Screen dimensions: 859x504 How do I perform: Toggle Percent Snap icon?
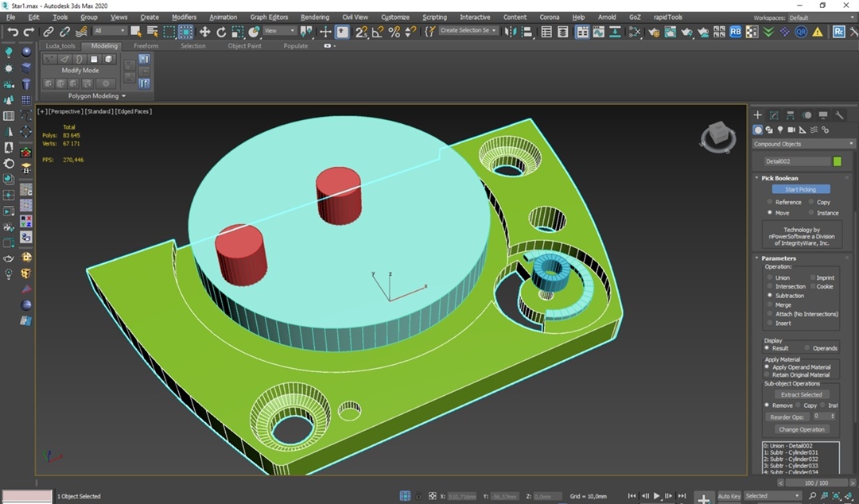(x=394, y=32)
